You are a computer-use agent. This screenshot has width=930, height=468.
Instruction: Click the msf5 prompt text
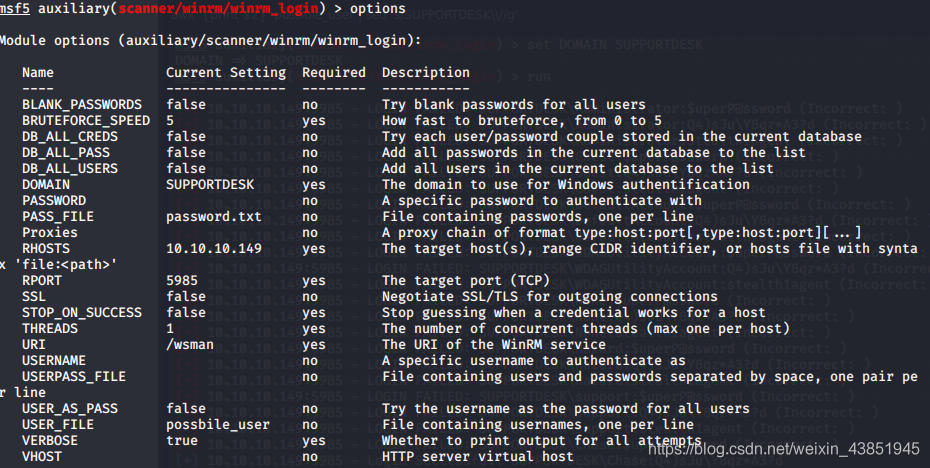16,9
